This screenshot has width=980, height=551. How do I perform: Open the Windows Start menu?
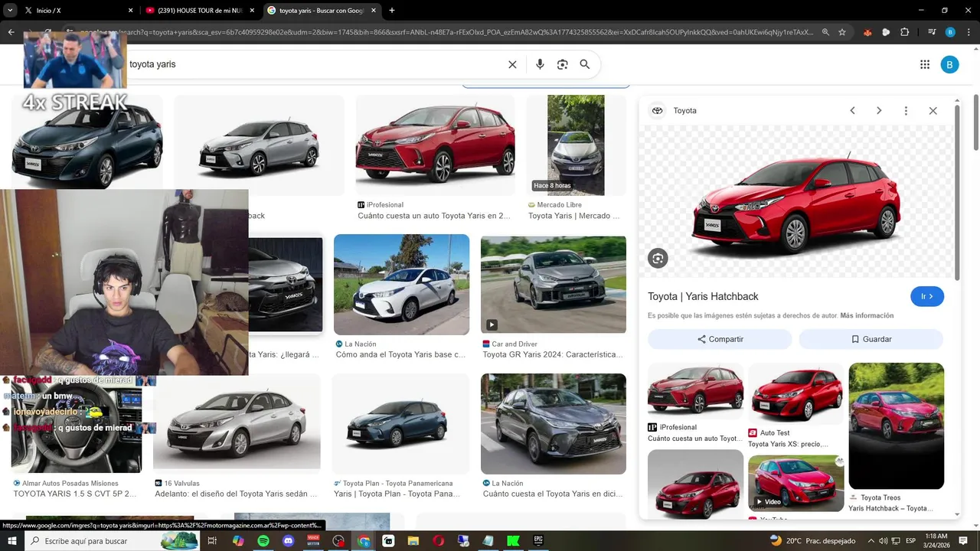coord(13,541)
